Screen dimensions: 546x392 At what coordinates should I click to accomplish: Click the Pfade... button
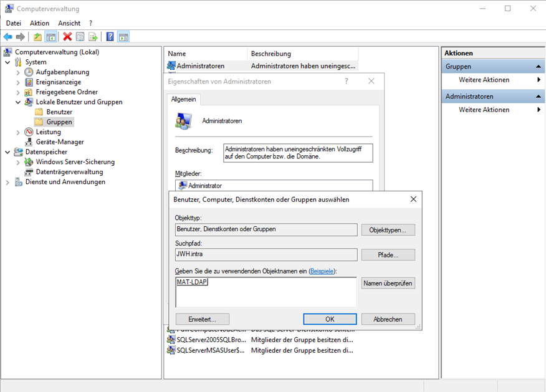point(388,255)
